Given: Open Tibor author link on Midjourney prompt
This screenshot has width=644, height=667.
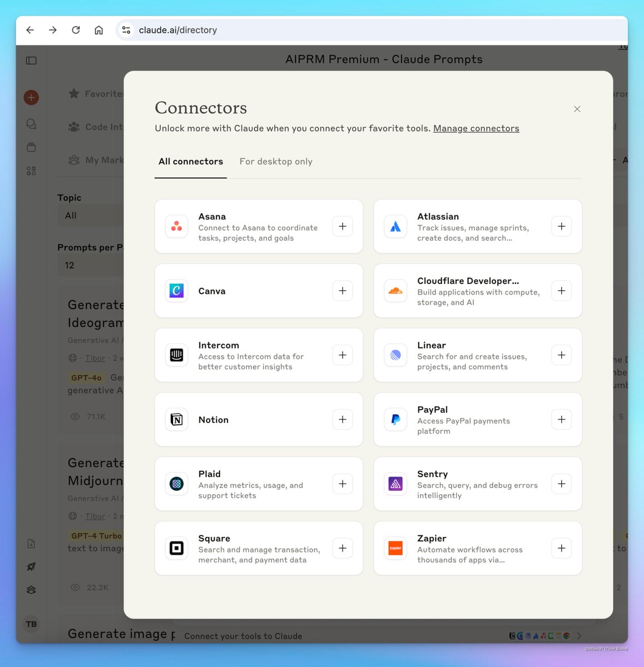Looking at the screenshot, I should point(95,516).
